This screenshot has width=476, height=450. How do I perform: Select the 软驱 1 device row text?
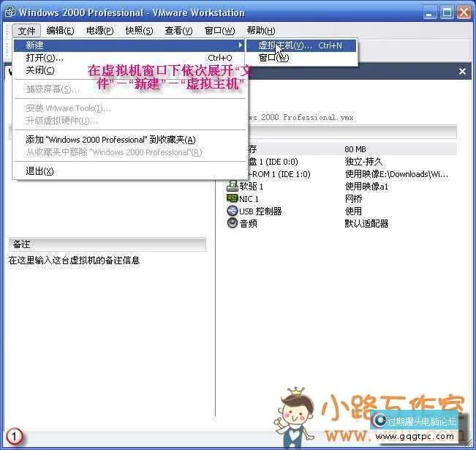click(x=251, y=187)
